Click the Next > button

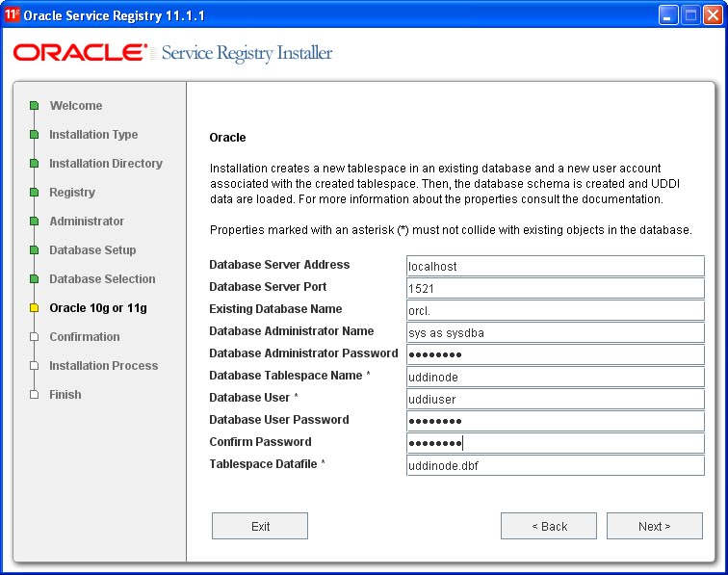pos(654,526)
